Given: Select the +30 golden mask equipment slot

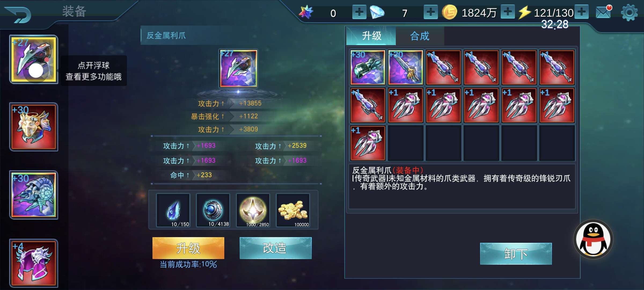Looking at the screenshot, I should (34, 127).
